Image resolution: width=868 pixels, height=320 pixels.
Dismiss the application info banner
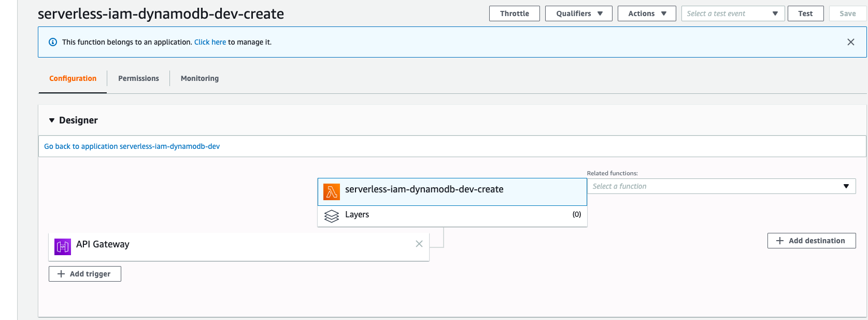(851, 42)
